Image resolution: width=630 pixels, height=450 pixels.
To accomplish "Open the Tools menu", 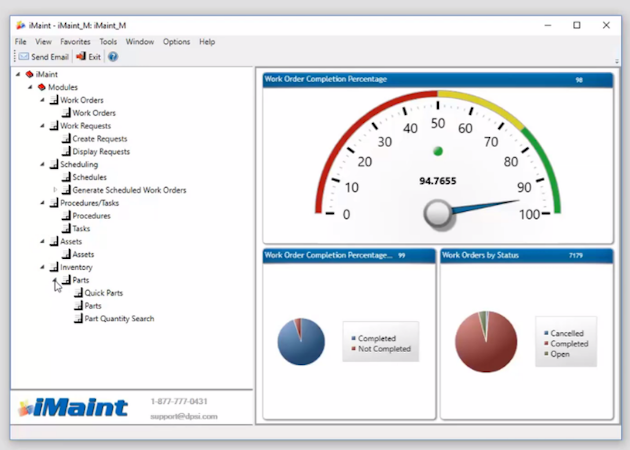I will [108, 42].
